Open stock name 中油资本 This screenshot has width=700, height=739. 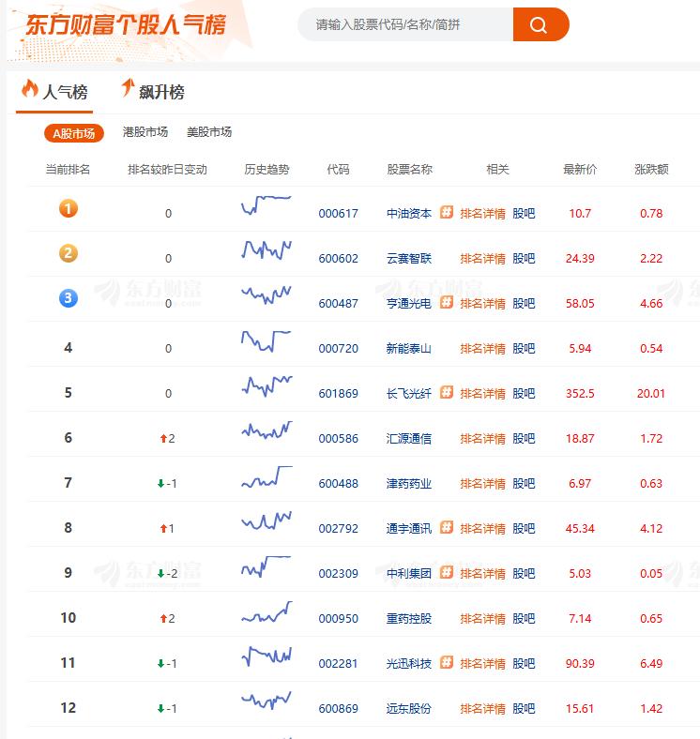[409, 214]
